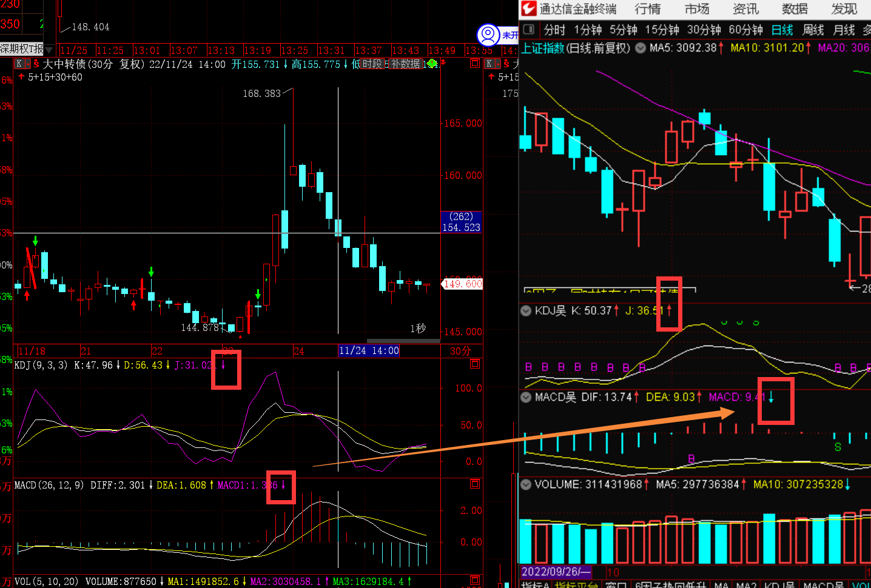Maximize the KDJ indicator pane
The image size is (871, 588).
click(475, 364)
